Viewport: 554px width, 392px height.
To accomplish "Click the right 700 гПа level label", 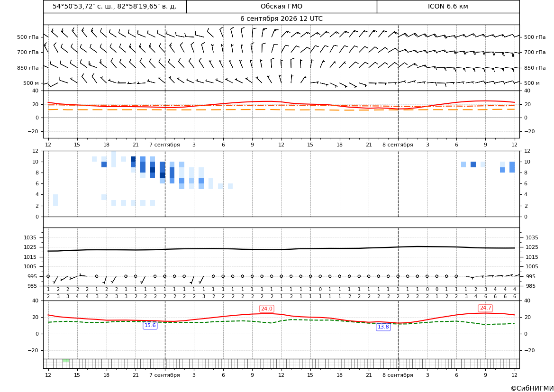I will [x=535, y=52].
